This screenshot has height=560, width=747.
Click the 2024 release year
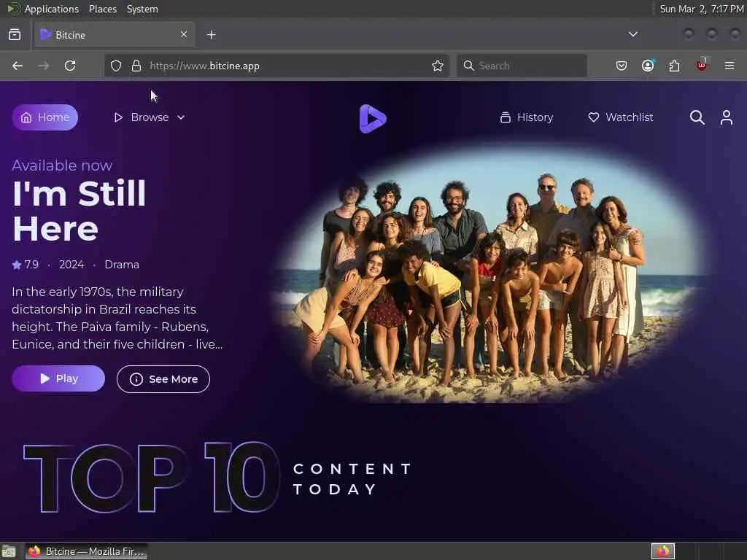pyautogui.click(x=71, y=264)
